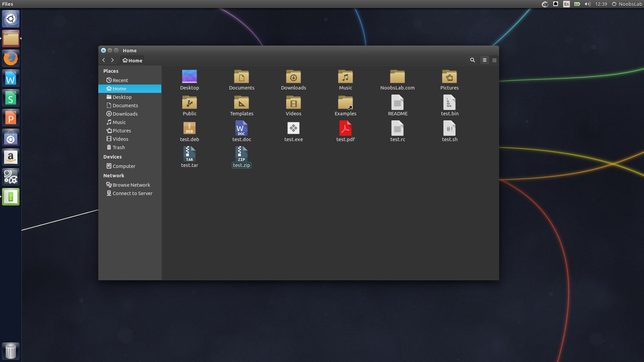
Task: Toggle the search bar open
Action: (x=472, y=60)
